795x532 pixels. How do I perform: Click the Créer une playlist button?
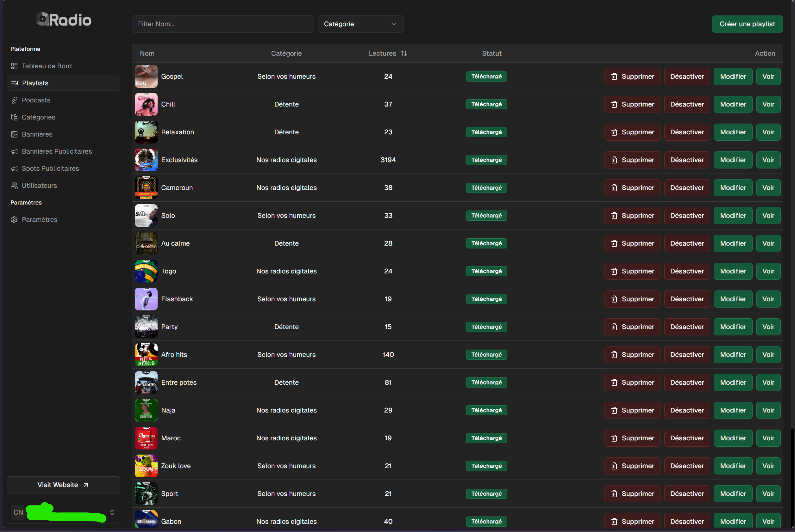pos(748,24)
